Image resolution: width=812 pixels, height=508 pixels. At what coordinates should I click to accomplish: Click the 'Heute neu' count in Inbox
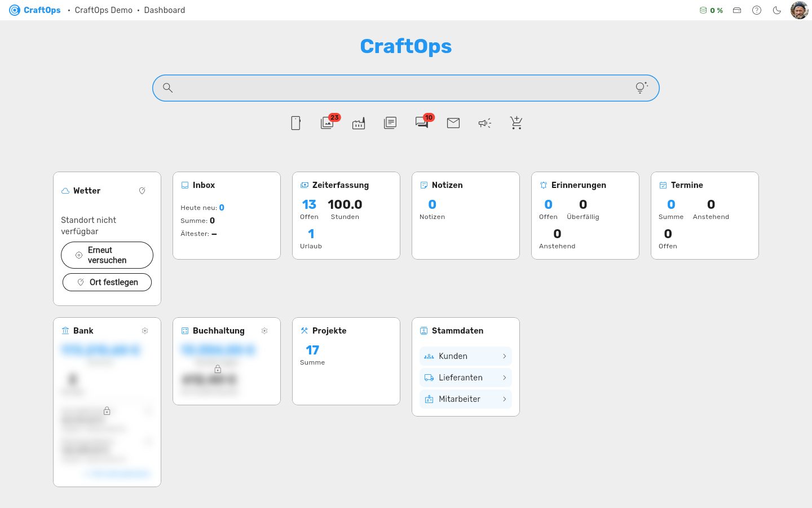[x=222, y=208]
